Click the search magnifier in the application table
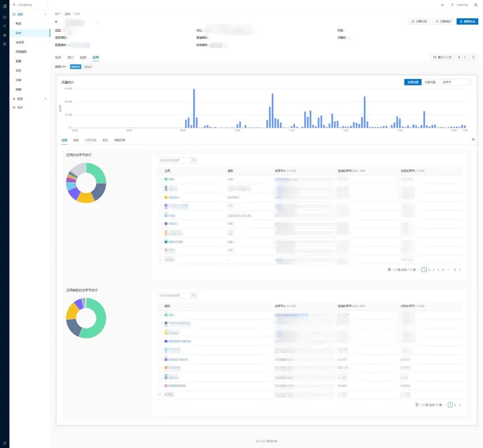The image size is (483, 448). [194, 160]
